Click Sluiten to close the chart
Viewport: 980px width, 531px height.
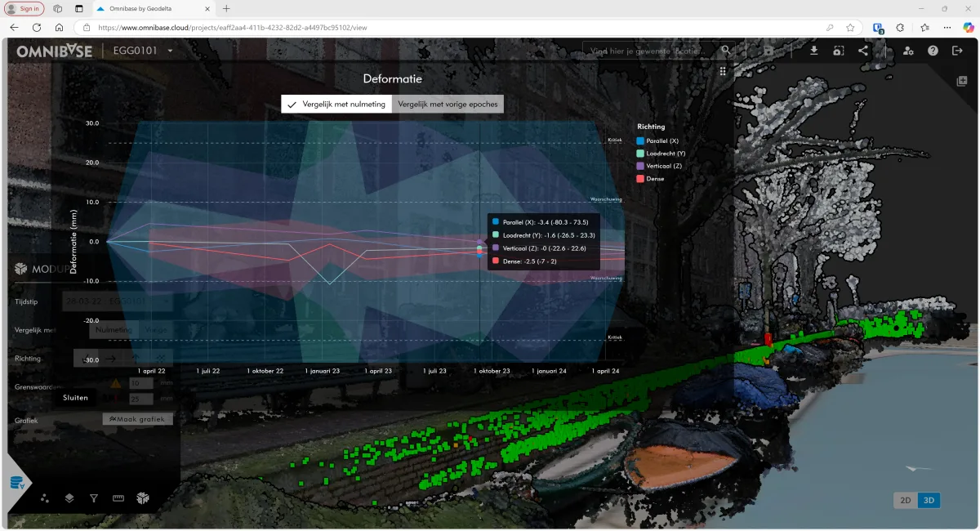coord(75,398)
